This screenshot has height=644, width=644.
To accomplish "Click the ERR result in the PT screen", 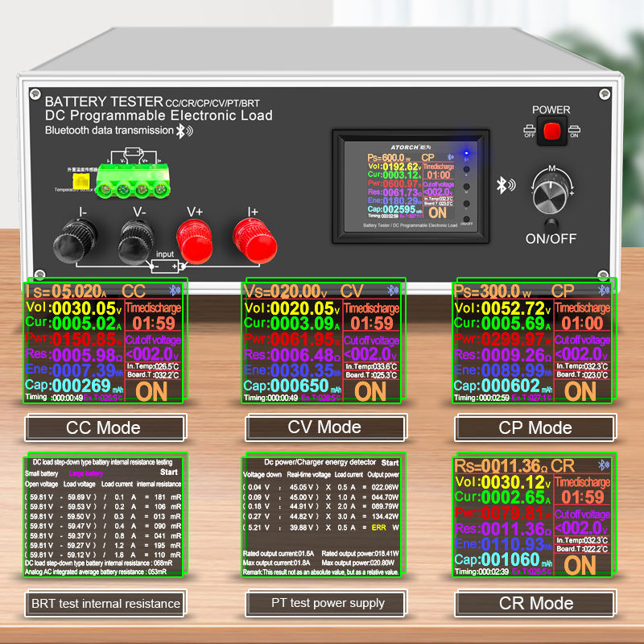I will [378, 527].
